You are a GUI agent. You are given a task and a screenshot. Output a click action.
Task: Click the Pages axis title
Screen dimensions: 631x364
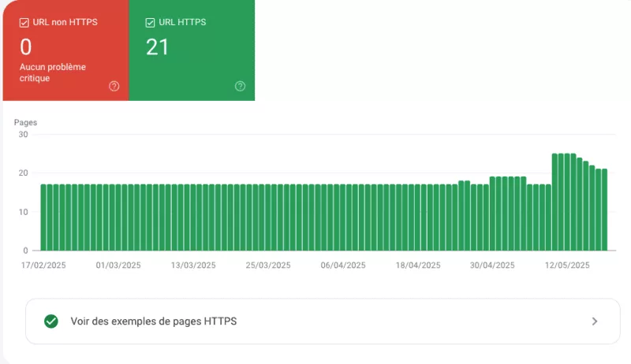coord(25,122)
